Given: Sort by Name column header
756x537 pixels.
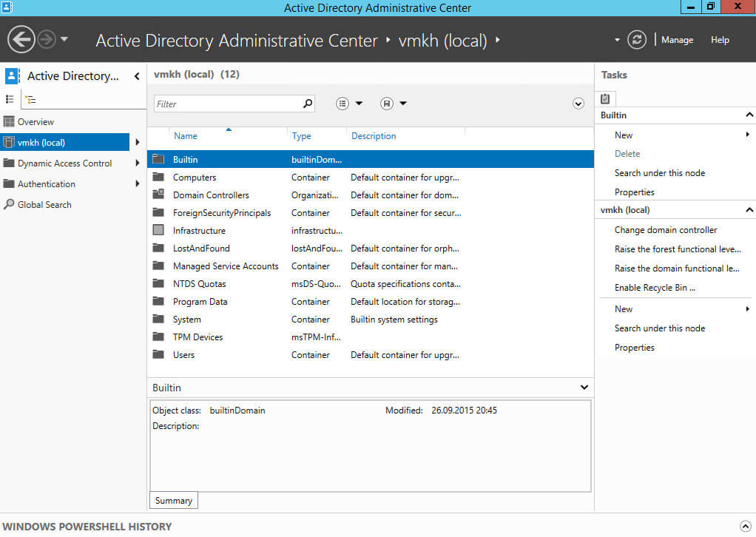Looking at the screenshot, I should point(186,136).
